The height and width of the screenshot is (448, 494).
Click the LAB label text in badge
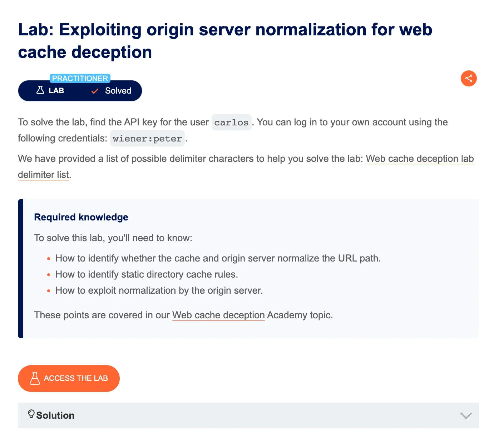coord(56,91)
